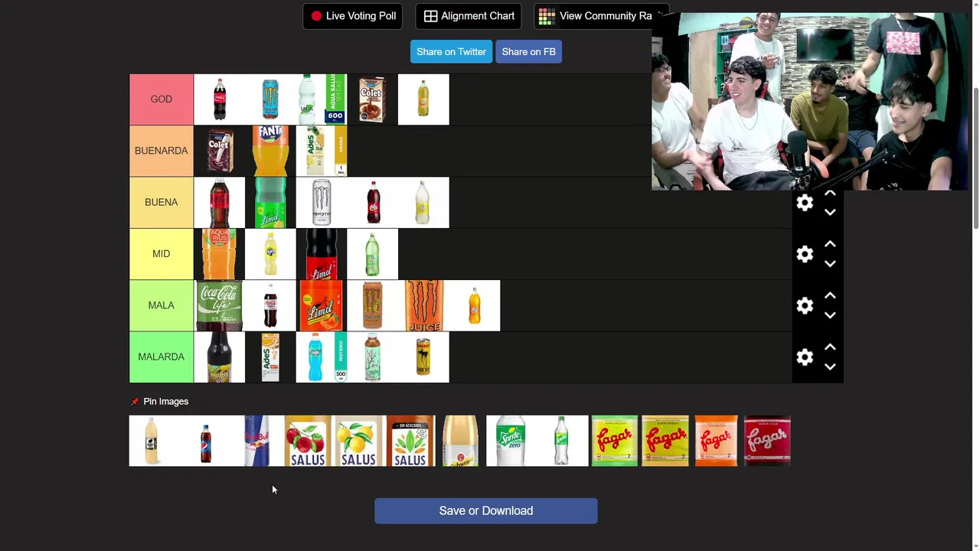The width and height of the screenshot is (980, 551).
Task: Pick the yellow Fagar image
Action: coord(665,441)
